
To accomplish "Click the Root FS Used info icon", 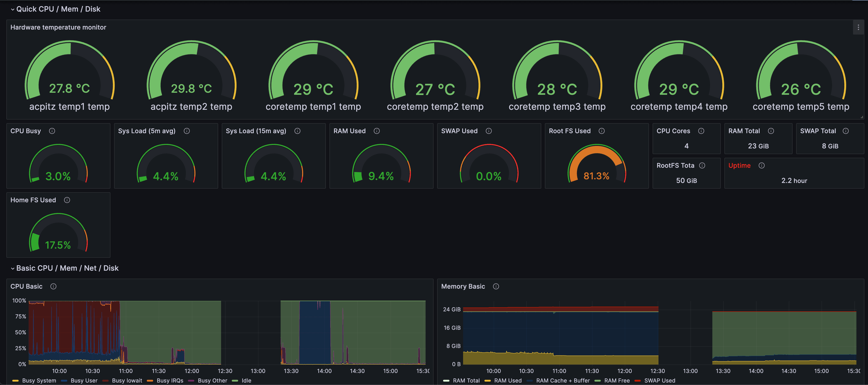I will pyautogui.click(x=602, y=131).
